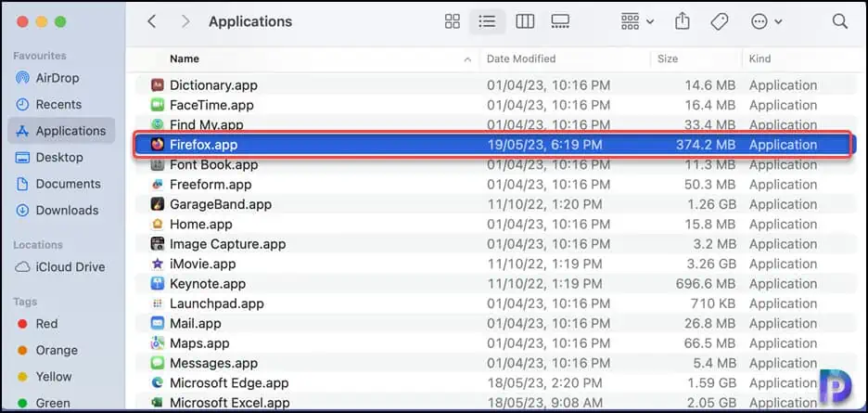Switch to gallery view

tap(560, 21)
